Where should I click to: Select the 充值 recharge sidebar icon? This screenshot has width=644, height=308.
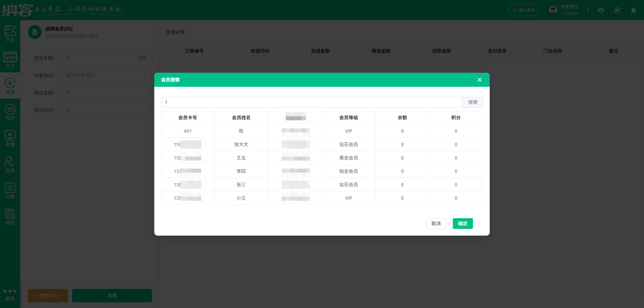coord(10,86)
